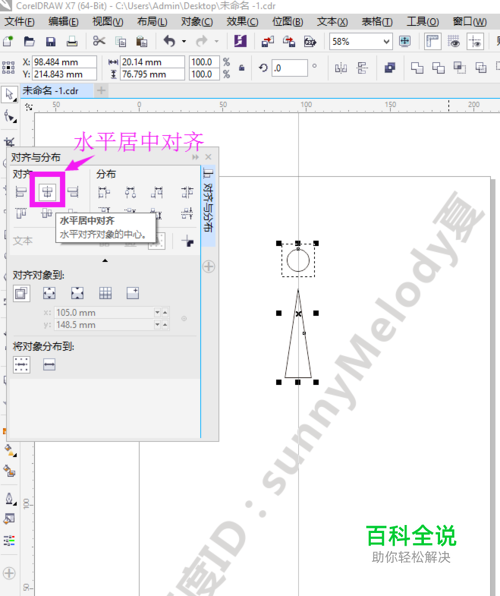Open a file using the folder icon
Screen dimensions: 500x596
pyautogui.click(x=29, y=41)
